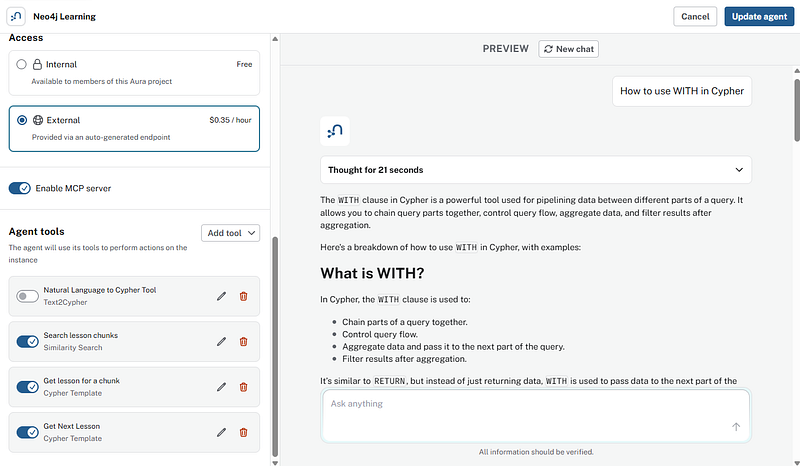
Task: Click the 'Agent tools' heading
Action: [x=36, y=232]
